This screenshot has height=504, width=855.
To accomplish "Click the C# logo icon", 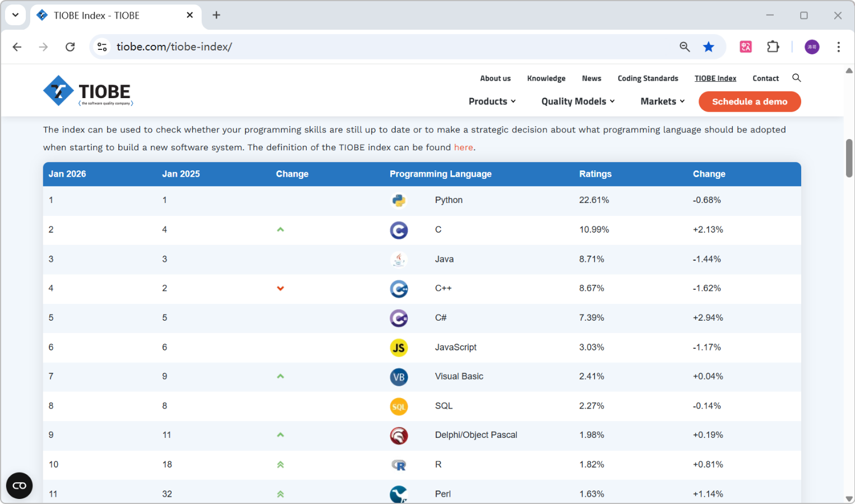I will [399, 318].
